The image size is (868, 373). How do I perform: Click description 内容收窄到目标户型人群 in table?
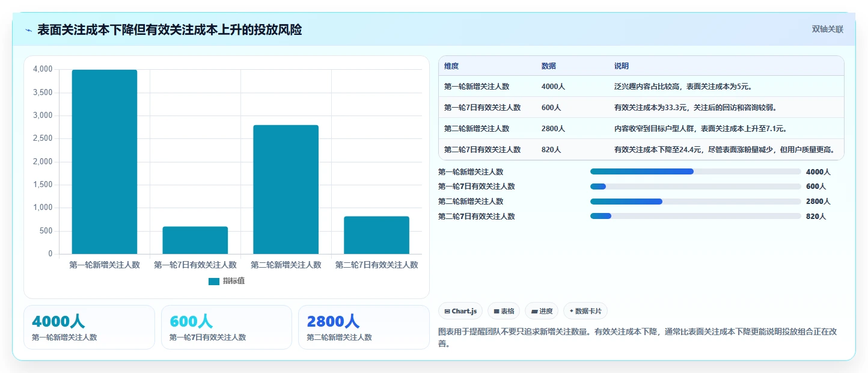[701, 129]
